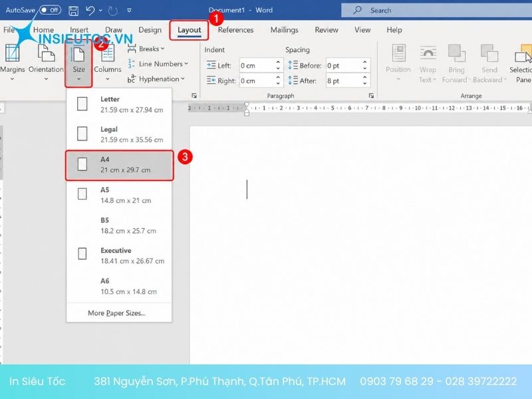This screenshot has height=399, width=532.
Task: Choose A5 paper size
Action: (119, 195)
